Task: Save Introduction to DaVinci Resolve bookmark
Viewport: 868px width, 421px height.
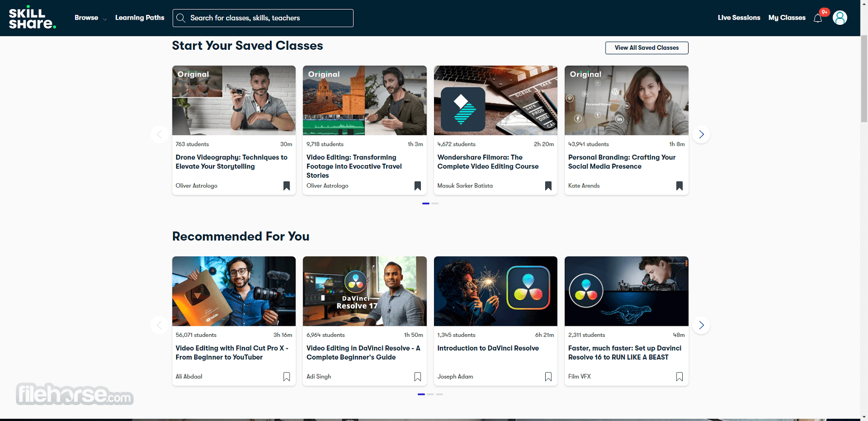Action: click(x=548, y=377)
